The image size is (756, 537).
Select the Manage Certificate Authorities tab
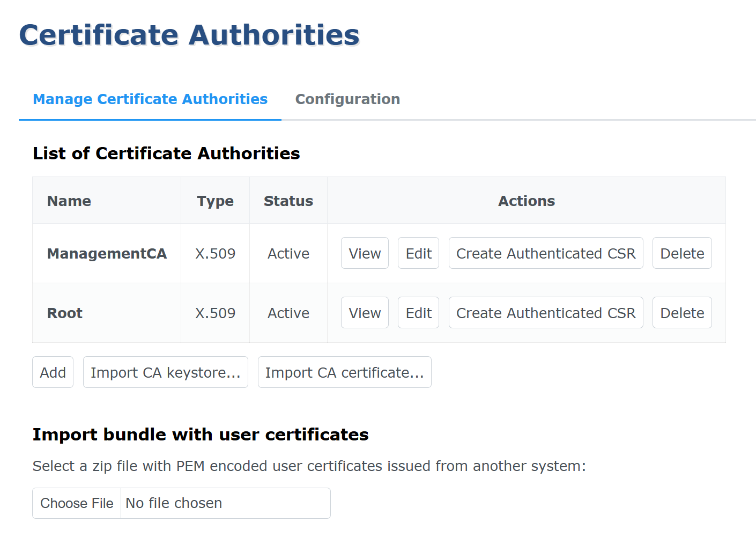(x=150, y=99)
